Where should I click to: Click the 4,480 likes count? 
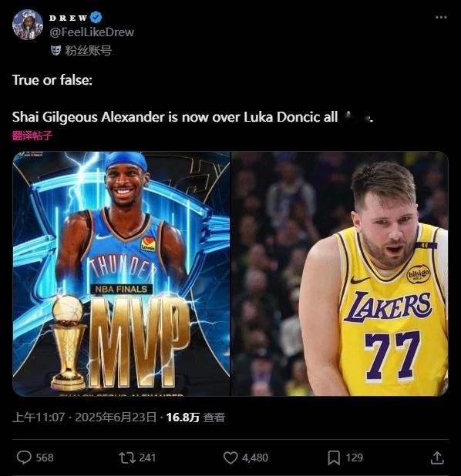point(255,458)
